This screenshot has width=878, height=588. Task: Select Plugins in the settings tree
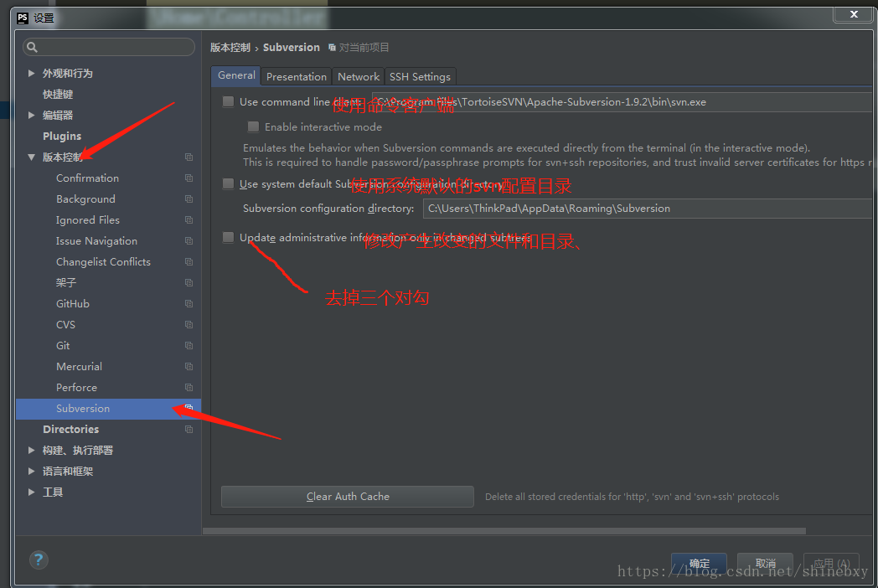(62, 136)
